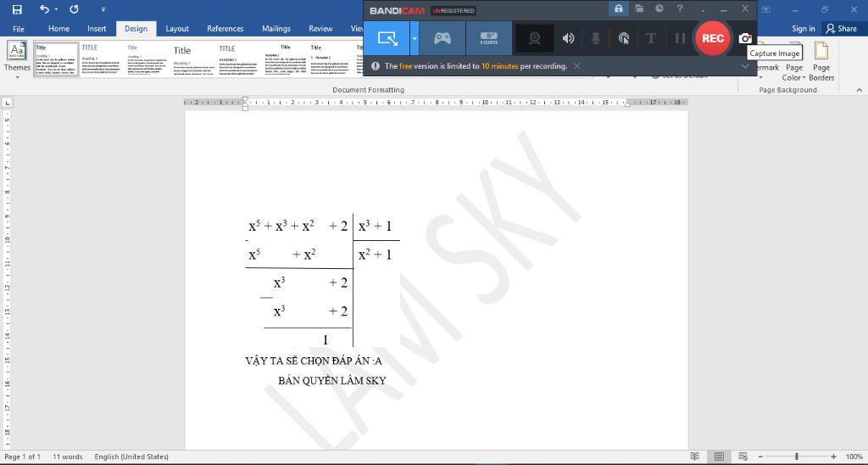Open Bandicam output folder icon
Screen dimensions: 868x465
(639, 8)
